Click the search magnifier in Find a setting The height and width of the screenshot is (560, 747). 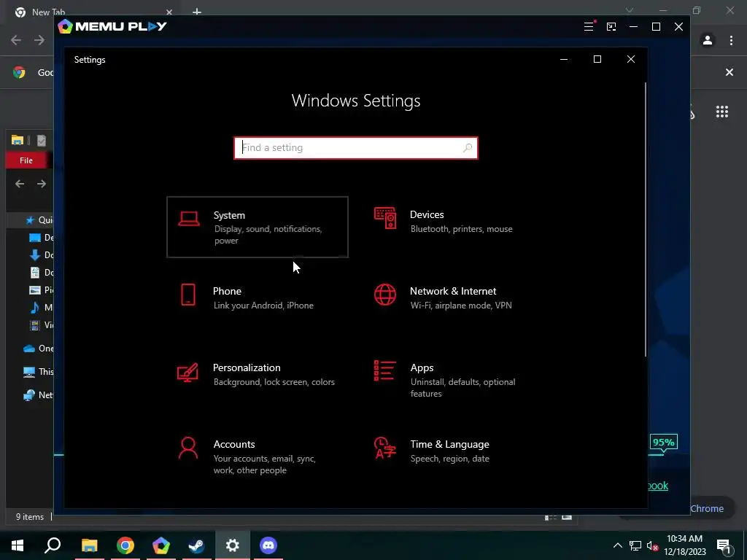coord(468,147)
